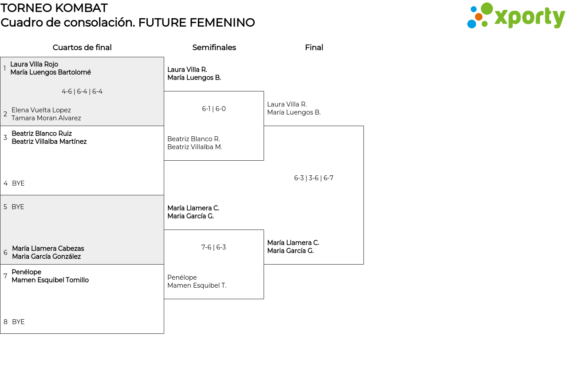Click the Final round header
This screenshot has width=568, height=392.
314,48
